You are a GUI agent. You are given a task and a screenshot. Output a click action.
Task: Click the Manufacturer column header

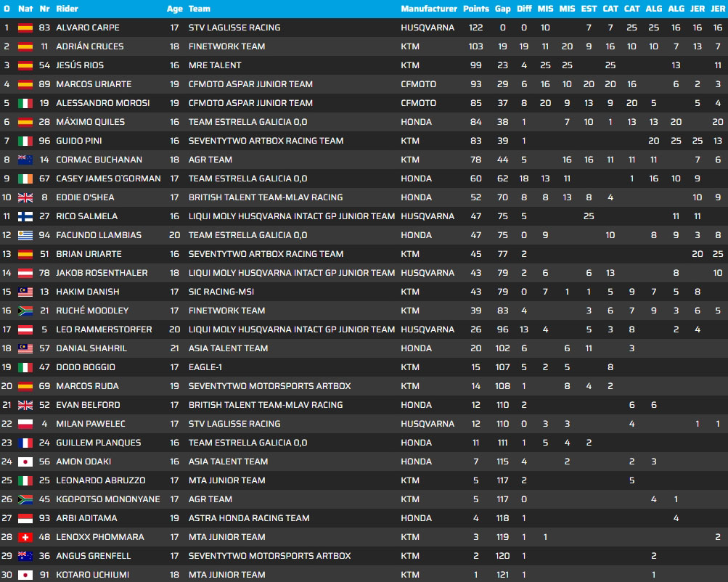coord(429,9)
